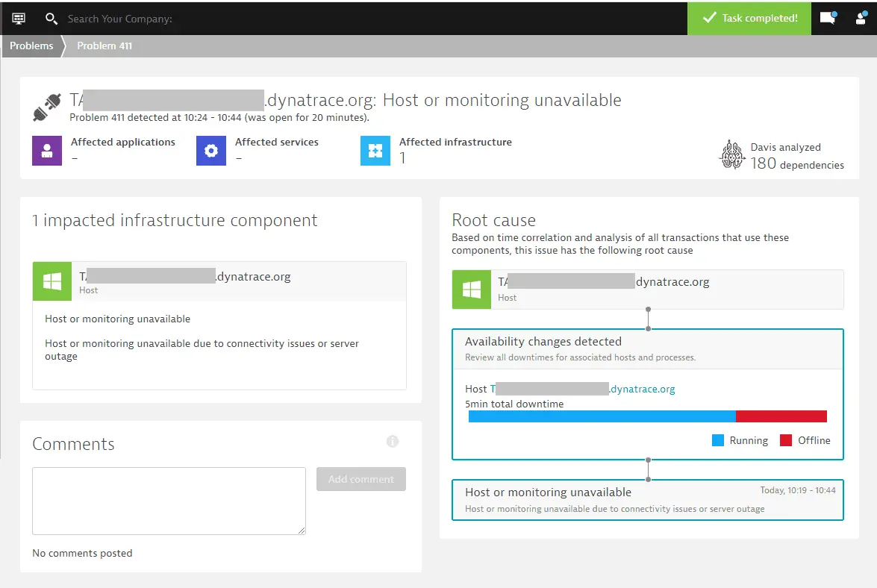This screenshot has width=877, height=588.
Task: Open the host name in the Root cause card
Action: 604,282
